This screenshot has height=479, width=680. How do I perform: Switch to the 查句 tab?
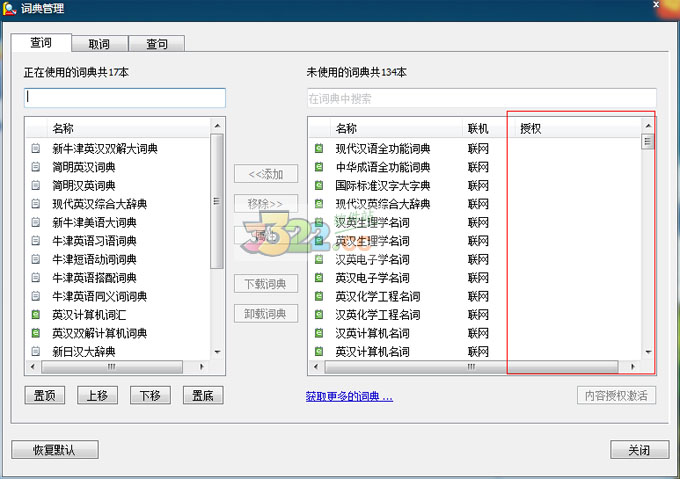pyautogui.click(x=157, y=44)
